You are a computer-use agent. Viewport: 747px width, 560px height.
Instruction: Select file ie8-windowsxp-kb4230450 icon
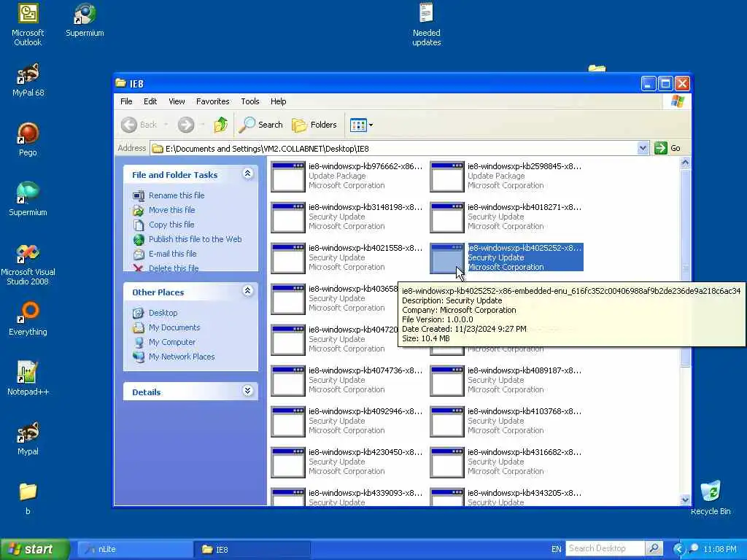tap(287, 462)
